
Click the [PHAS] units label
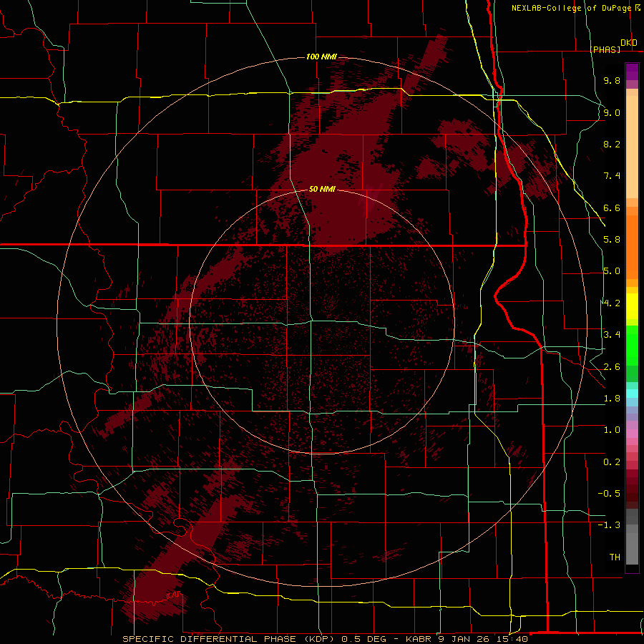[x=605, y=49]
